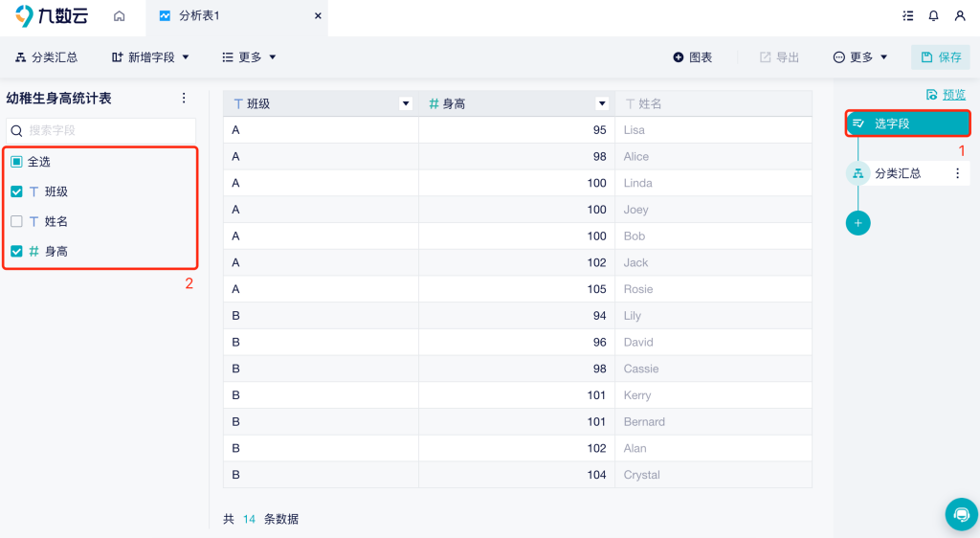Click the 保存 button

pos(940,57)
